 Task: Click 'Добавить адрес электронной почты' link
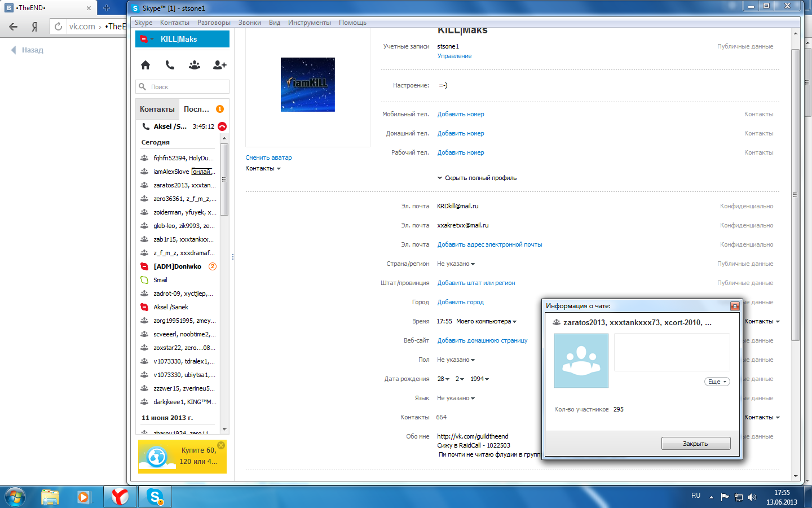point(489,244)
